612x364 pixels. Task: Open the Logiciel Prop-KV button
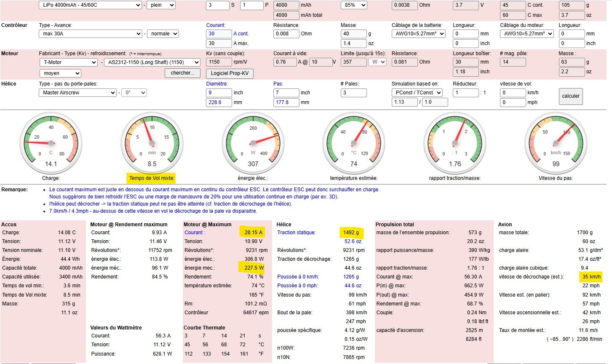[x=230, y=73]
